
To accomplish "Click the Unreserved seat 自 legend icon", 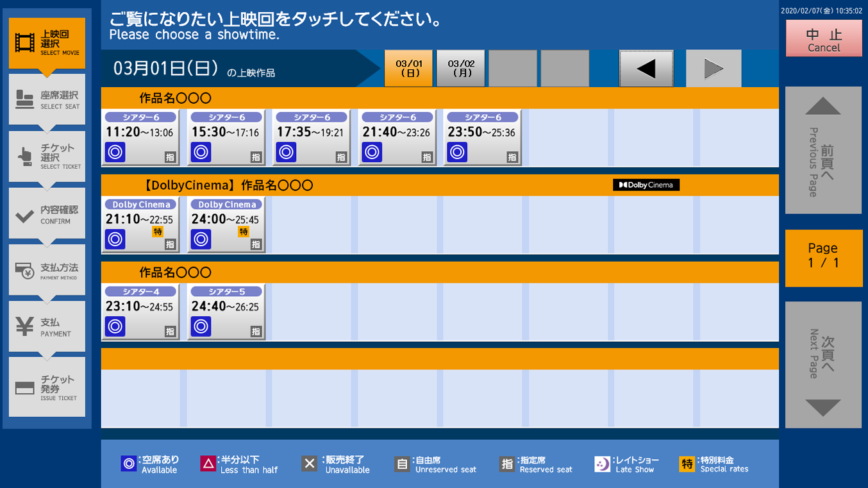I will point(402,464).
